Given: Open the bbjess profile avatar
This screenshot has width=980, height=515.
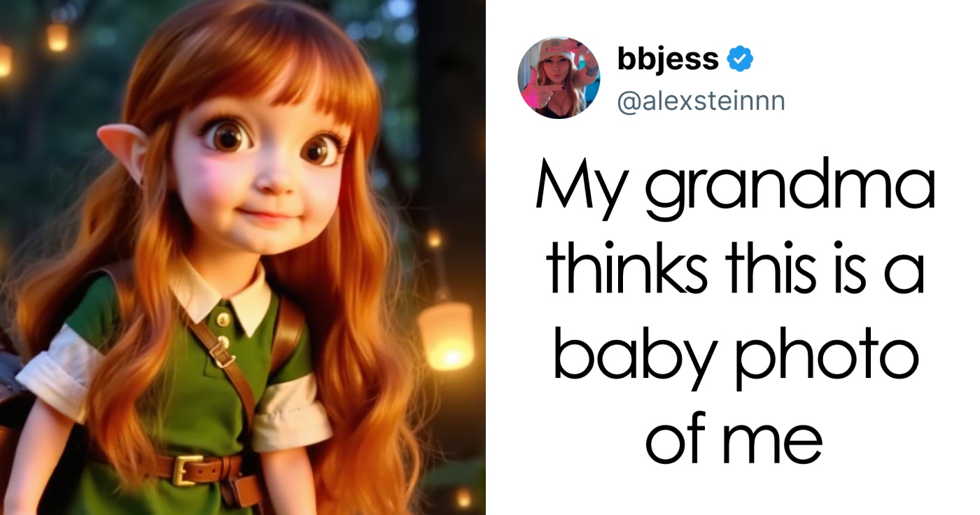Looking at the screenshot, I should coord(559,77).
